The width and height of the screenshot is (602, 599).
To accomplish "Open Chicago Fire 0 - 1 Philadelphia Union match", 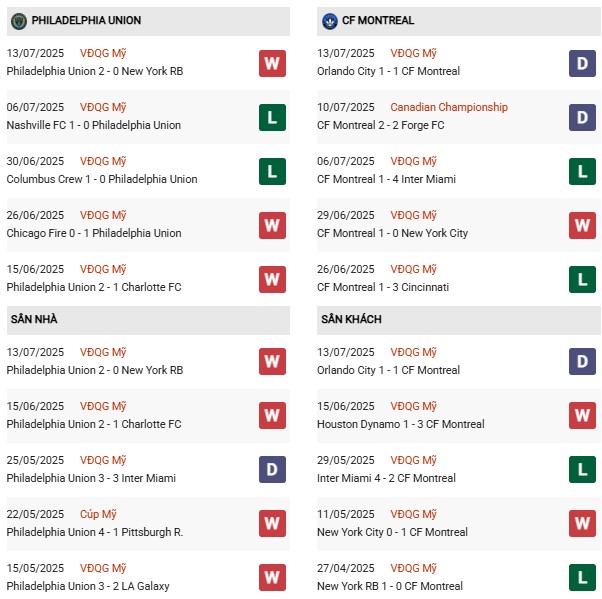I will (94, 233).
